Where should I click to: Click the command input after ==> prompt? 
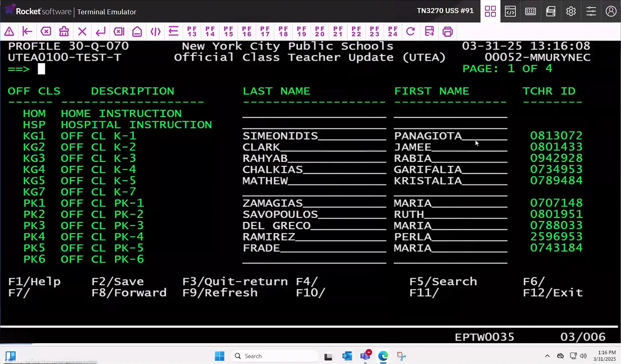coord(42,69)
